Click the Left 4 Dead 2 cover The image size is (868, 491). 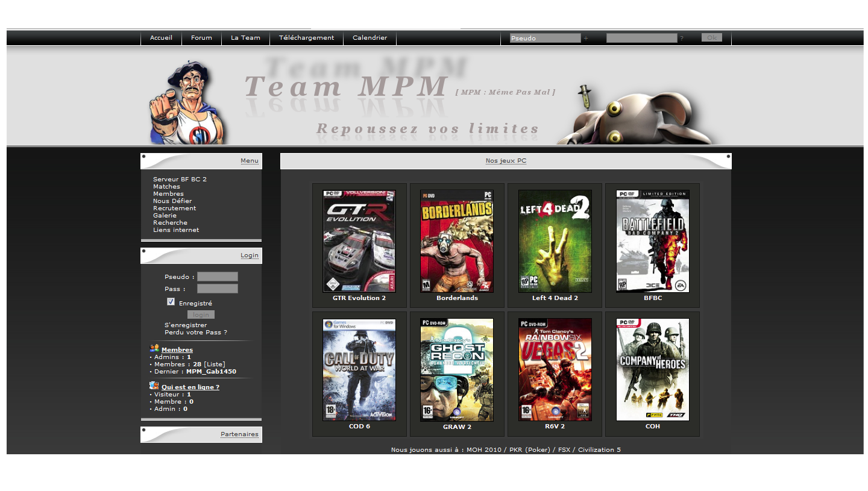pyautogui.click(x=555, y=241)
